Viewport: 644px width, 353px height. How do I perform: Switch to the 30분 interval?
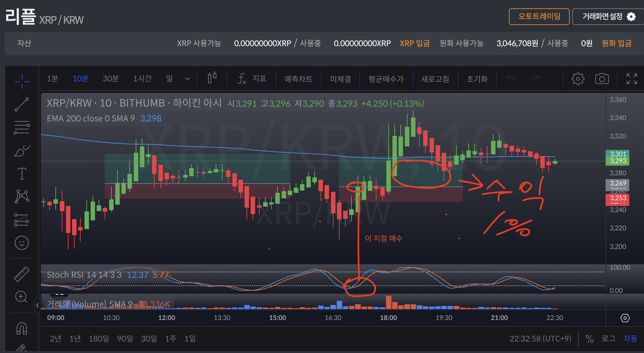coord(111,78)
